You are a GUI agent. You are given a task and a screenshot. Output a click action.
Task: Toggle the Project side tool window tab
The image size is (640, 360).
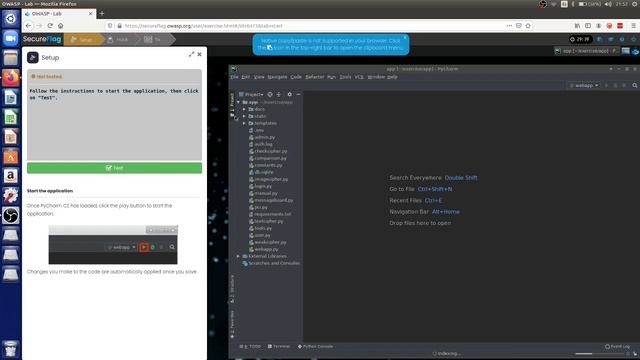click(232, 105)
